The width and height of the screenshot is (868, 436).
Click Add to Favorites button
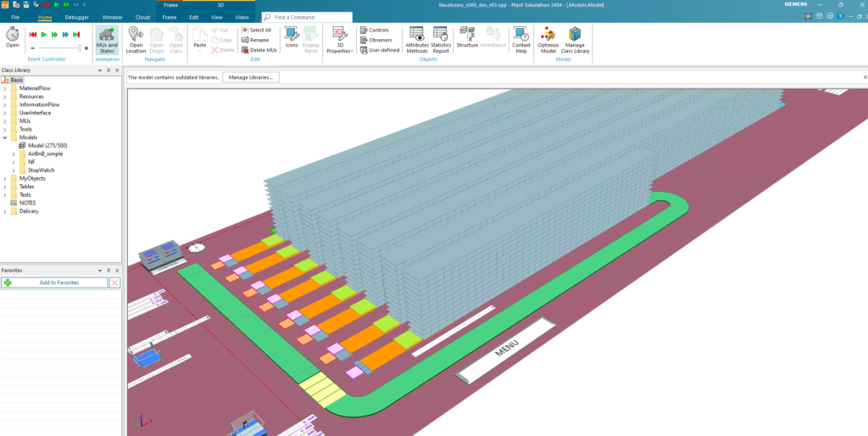[x=55, y=282]
